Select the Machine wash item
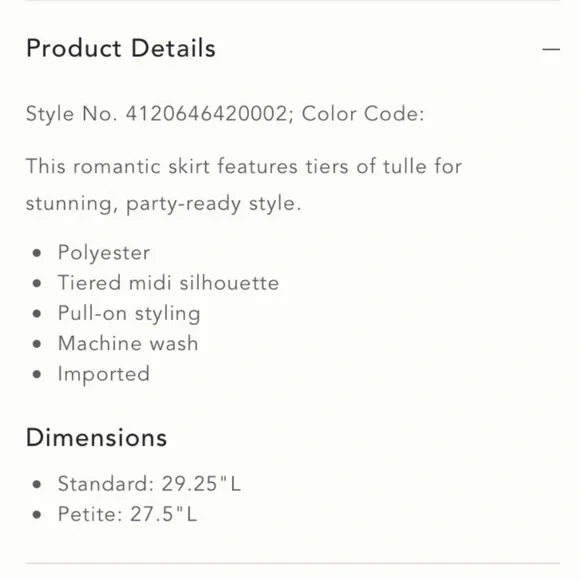 point(128,343)
